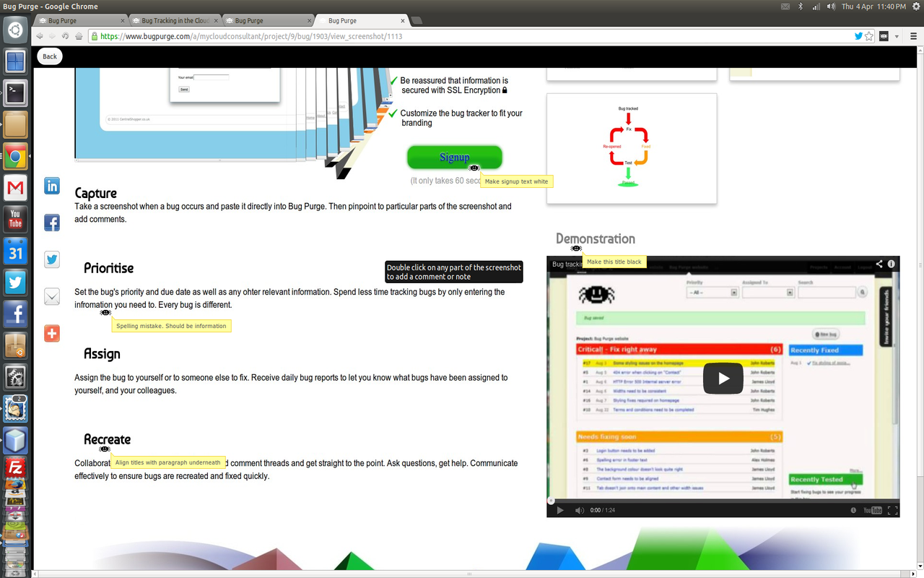Open a new tab with the new-tab button
Image resolution: width=924 pixels, height=578 pixels.
coord(417,20)
